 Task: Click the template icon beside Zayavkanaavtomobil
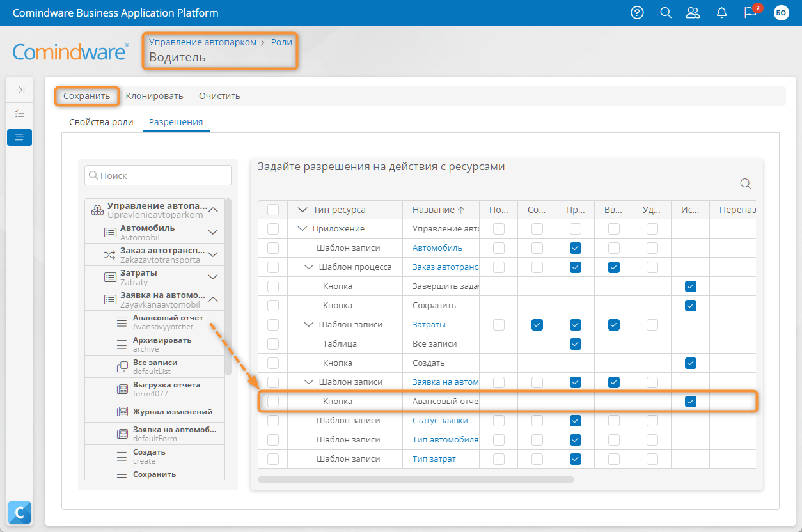click(110, 300)
